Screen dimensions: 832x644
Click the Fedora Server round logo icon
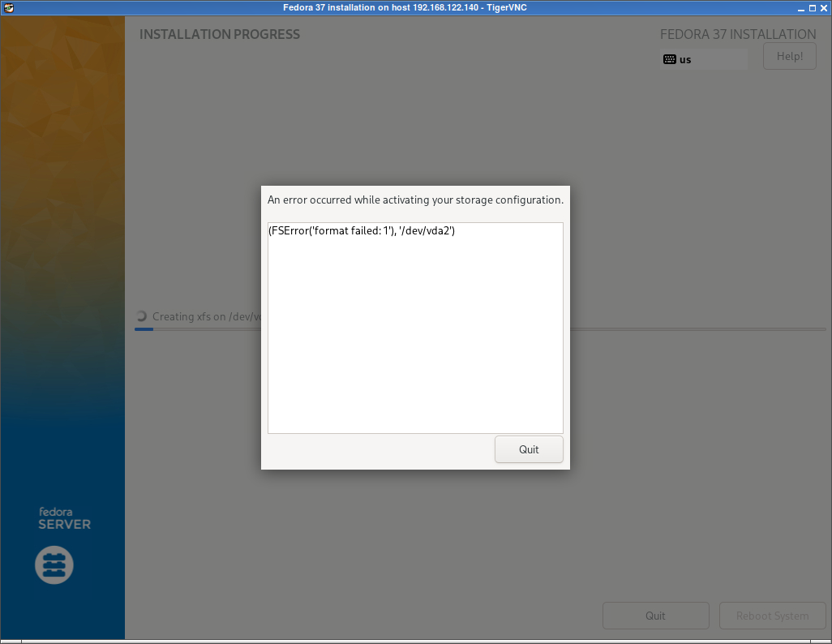click(x=54, y=565)
